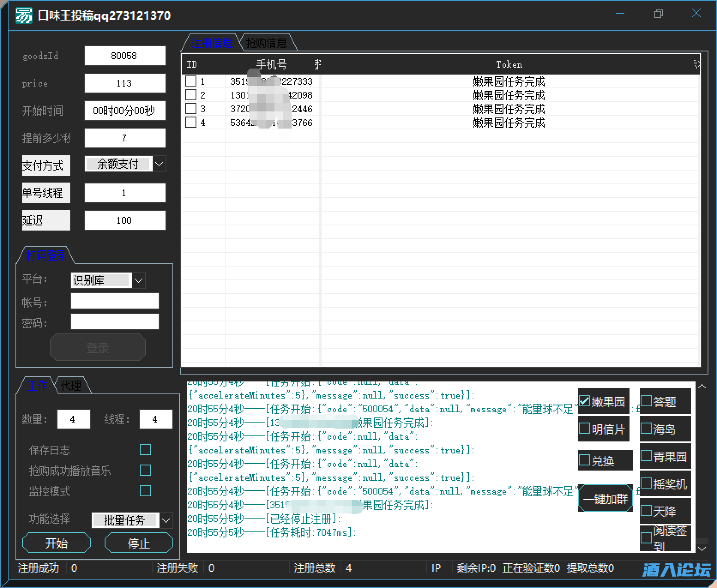Check the 答题 task option
The height and width of the screenshot is (588, 717).
pos(646,401)
